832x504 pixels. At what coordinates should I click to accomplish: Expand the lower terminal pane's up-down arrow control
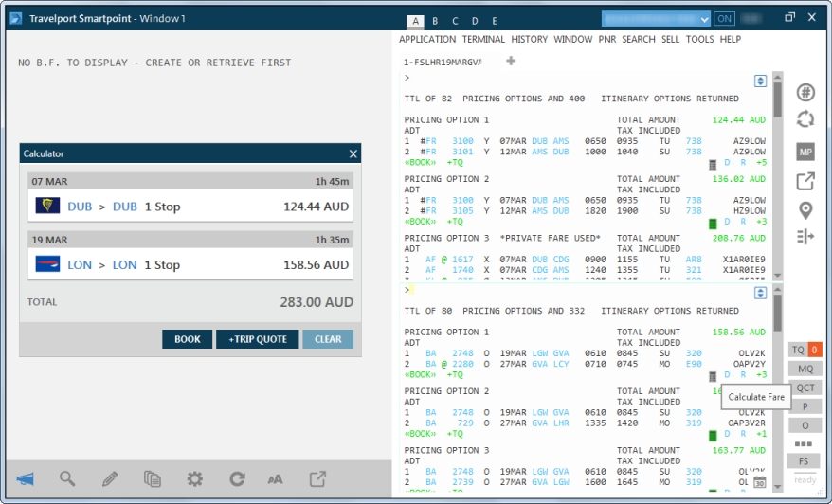760,294
